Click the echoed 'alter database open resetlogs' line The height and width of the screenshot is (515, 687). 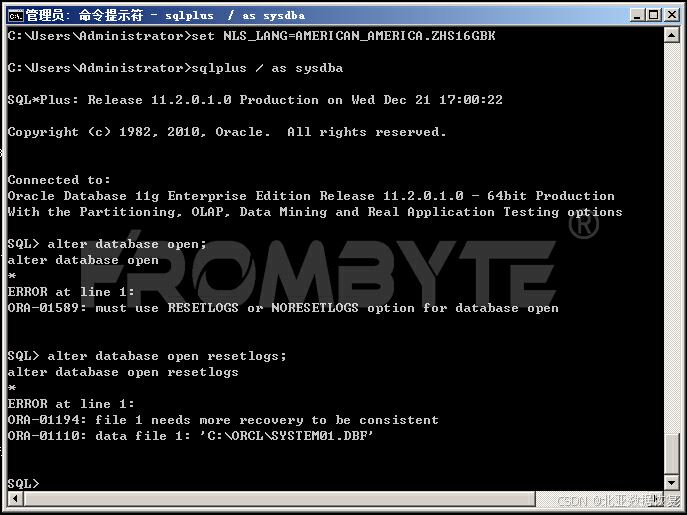(x=123, y=372)
